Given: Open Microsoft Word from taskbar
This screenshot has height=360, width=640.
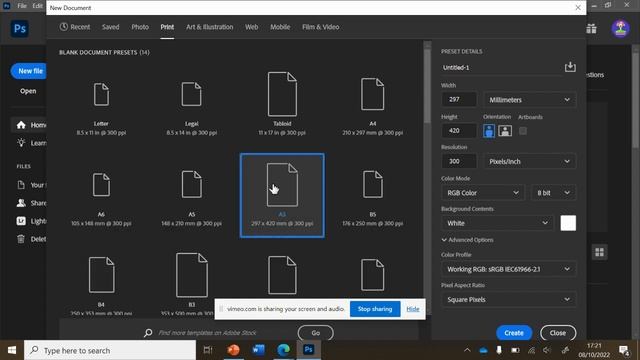Looking at the screenshot, I should coord(258,350).
